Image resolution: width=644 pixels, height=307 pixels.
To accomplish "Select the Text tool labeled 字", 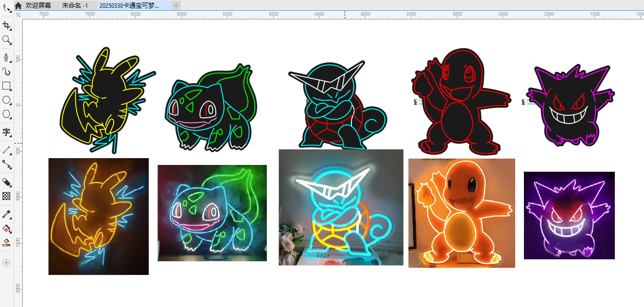I will click(x=6, y=132).
